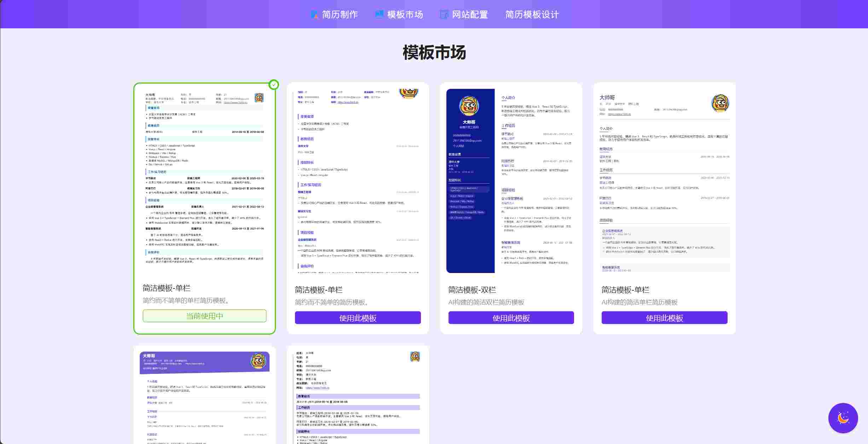Use the AI构建 single-column template
The width and height of the screenshot is (868, 444).
[664, 318]
